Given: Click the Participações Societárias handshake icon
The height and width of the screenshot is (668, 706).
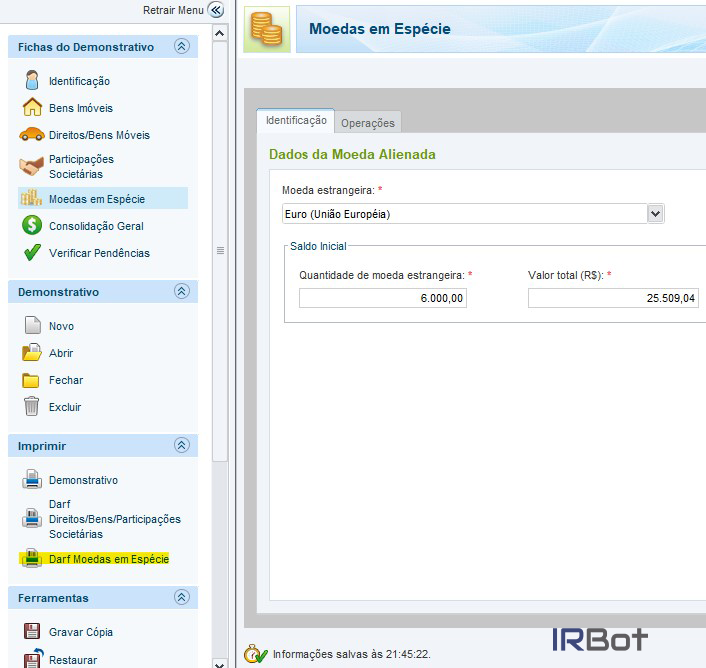Looking at the screenshot, I should coord(32,166).
